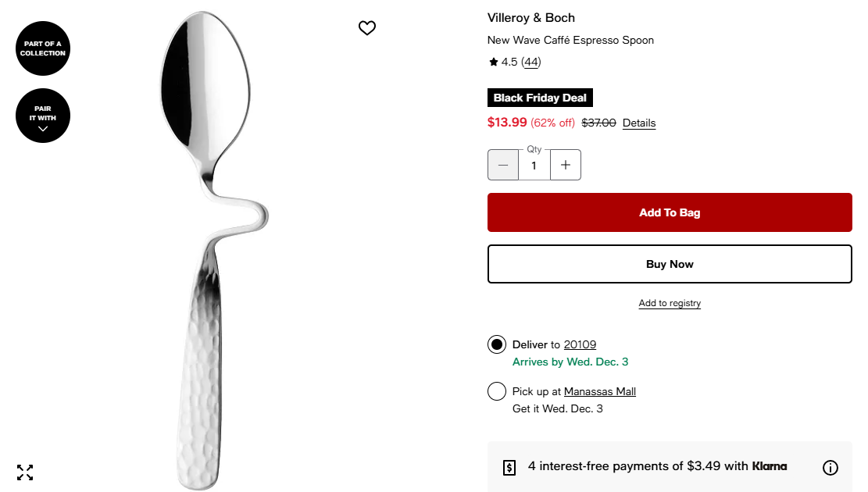Click the Klarna info icon
This screenshot has height=492, width=868.
[x=830, y=468]
